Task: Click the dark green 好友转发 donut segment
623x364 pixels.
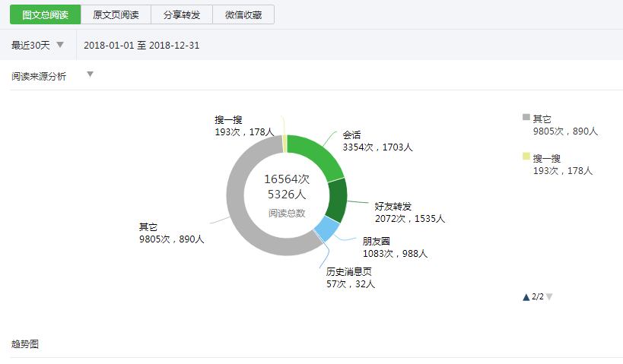Action: click(x=335, y=199)
